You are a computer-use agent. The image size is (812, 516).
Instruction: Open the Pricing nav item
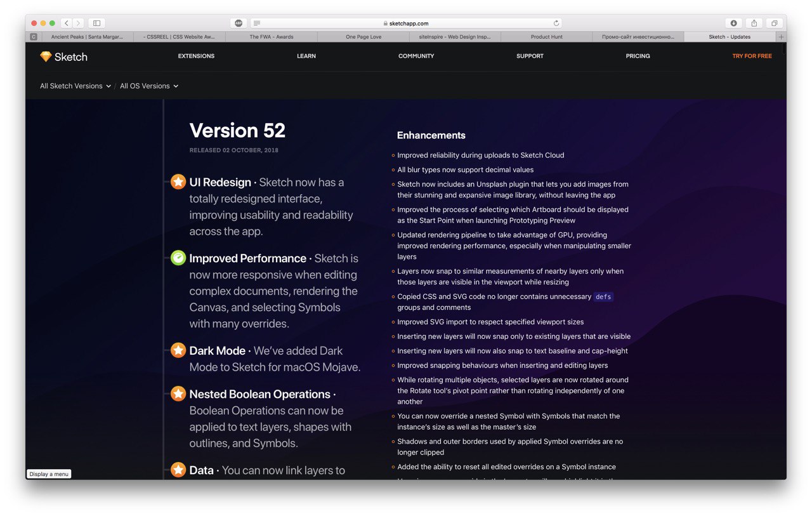[638, 56]
